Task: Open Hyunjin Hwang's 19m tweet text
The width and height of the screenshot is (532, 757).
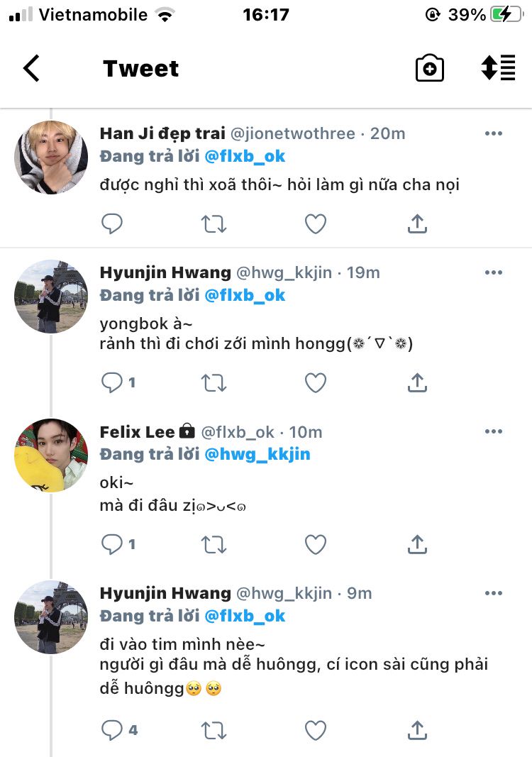Action: [255, 335]
